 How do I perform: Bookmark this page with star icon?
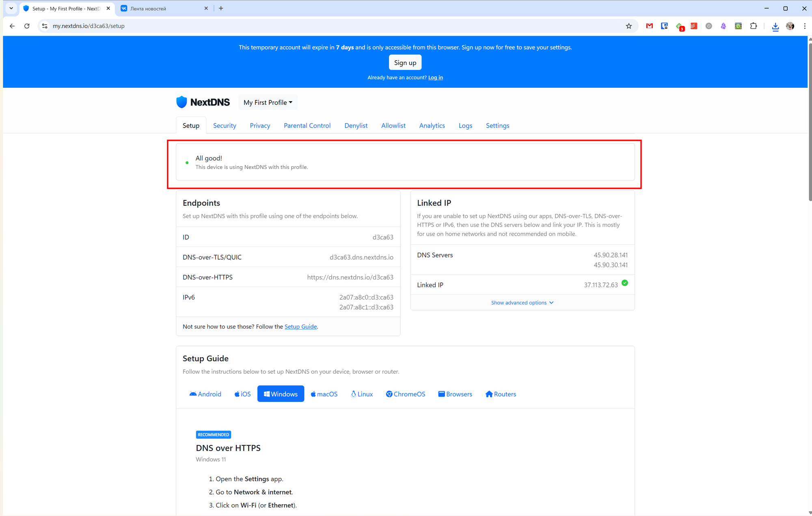pyautogui.click(x=628, y=26)
